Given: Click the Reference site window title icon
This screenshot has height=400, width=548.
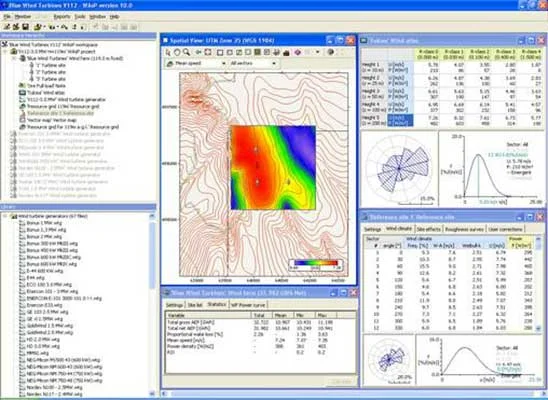Looking at the screenshot, I should point(365,217).
